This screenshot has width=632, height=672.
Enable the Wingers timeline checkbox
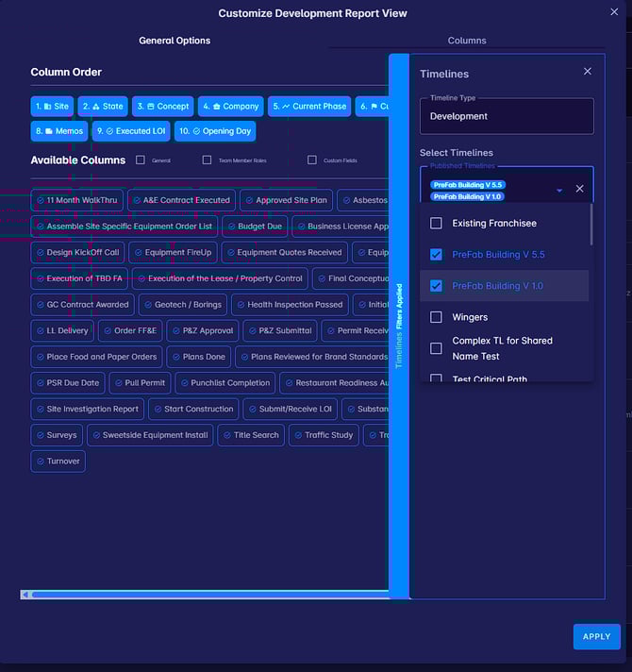click(436, 317)
